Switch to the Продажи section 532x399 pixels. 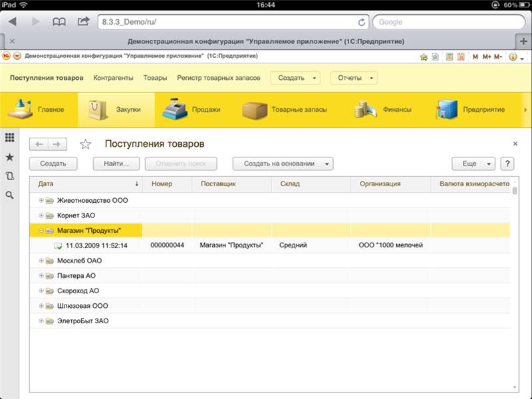[192, 110]
